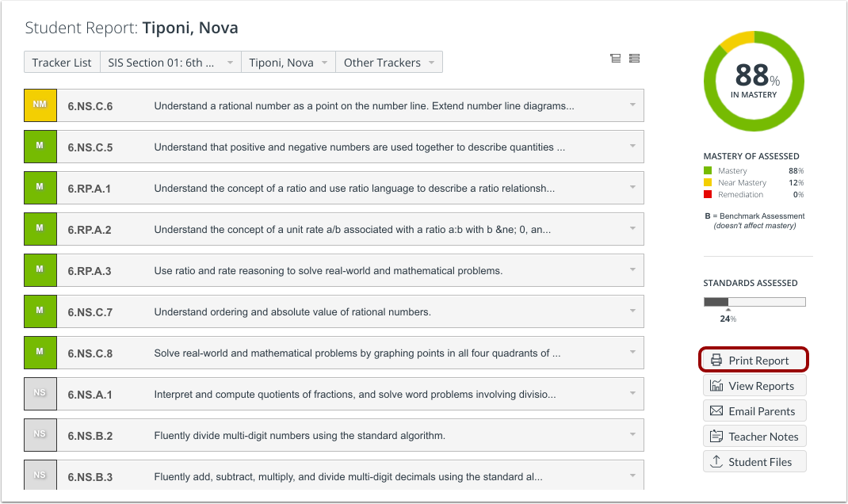Image resolution: width=848 pixels, height=504 pixels.
Task: Expand the 6.RP.A.3 standard row
Action: [632, 270]
